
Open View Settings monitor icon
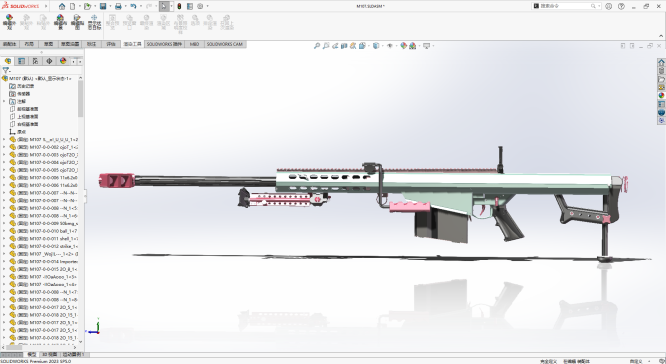click(426, 45)
